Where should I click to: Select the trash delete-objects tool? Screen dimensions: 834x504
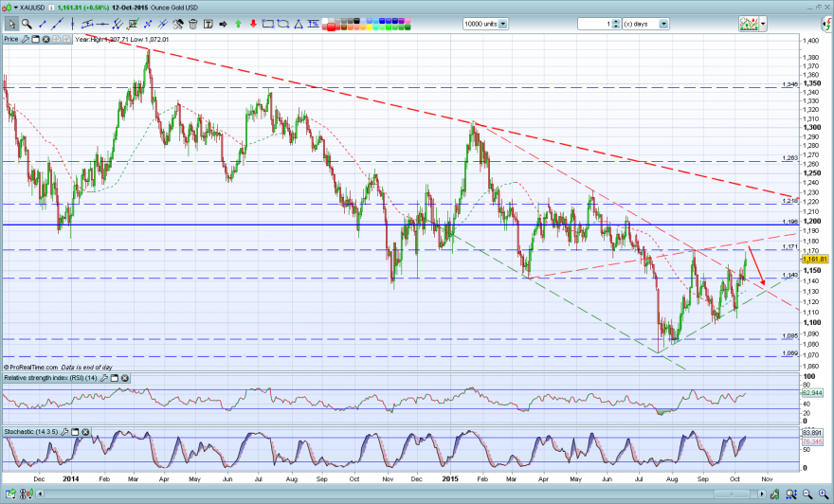(x=193, y=24)
